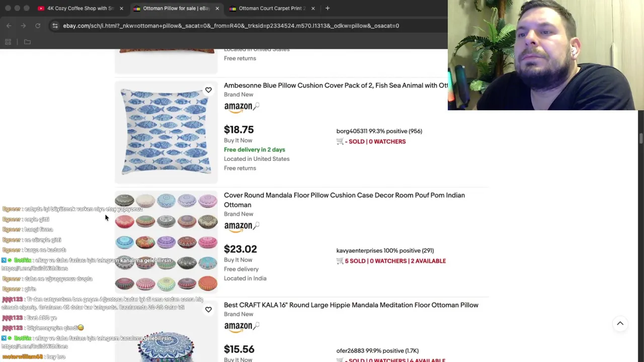Open new browser tab with plus button
Image resolution: width=644 pixels, height=362 pixels.
click(328, 8)
